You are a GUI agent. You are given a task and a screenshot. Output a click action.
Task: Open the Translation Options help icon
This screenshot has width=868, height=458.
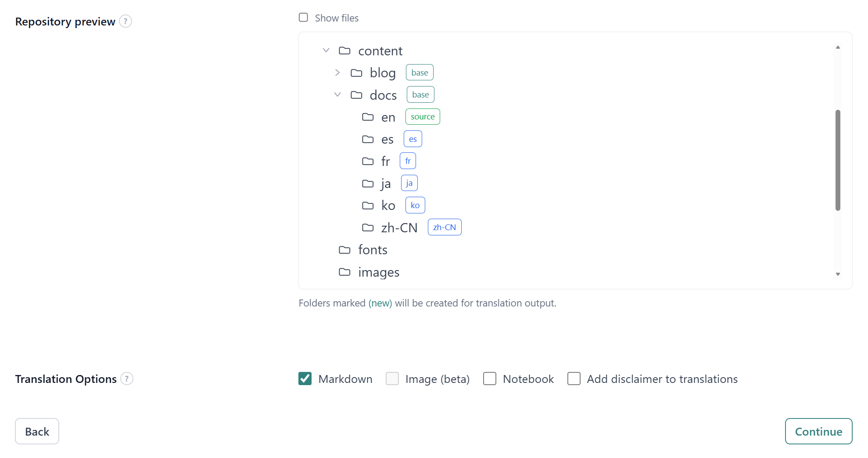tap(126, 379)
